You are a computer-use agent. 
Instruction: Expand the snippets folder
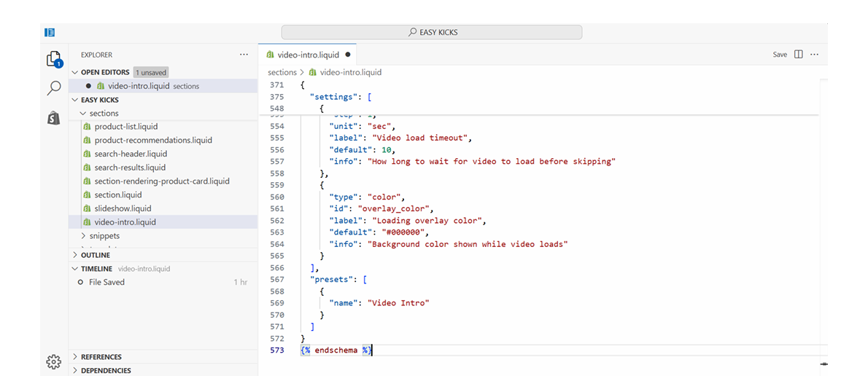(x=83, y=236)
